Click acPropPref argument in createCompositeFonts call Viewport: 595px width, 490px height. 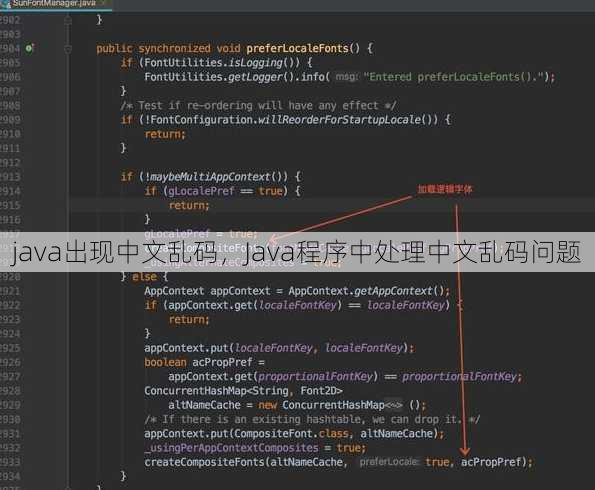click(491, 462)
